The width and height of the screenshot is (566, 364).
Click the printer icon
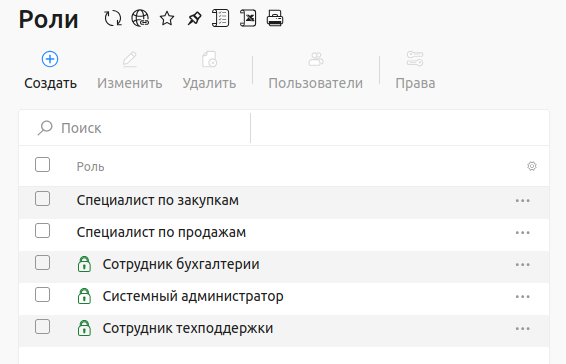point(275,18)
